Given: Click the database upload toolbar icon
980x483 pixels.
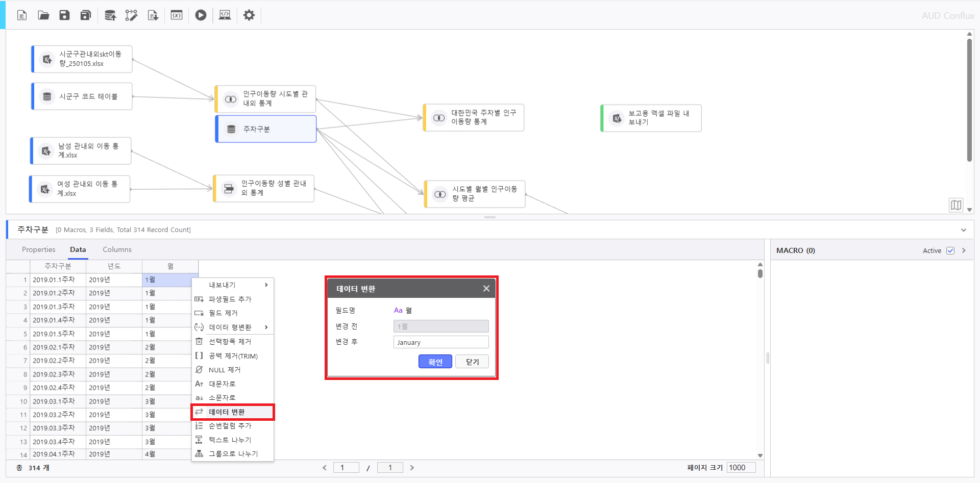Looking at the screenshot, I should pyautogui.click(x=110, y=15).
